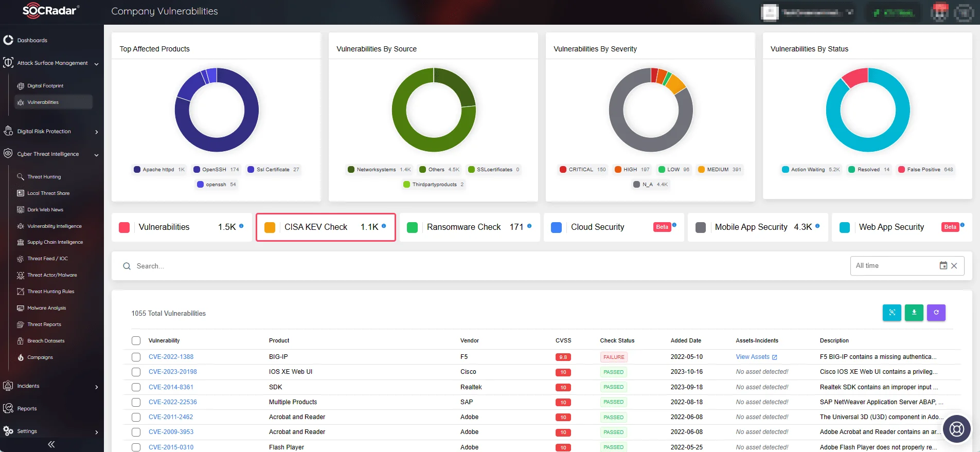Open the Web App Security tab

point(902,227)
